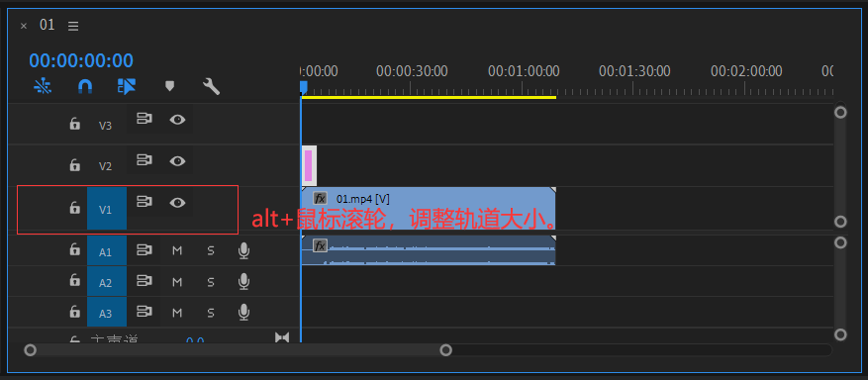Target the V2 video track
Screen dimensions: 868x380
105,166
